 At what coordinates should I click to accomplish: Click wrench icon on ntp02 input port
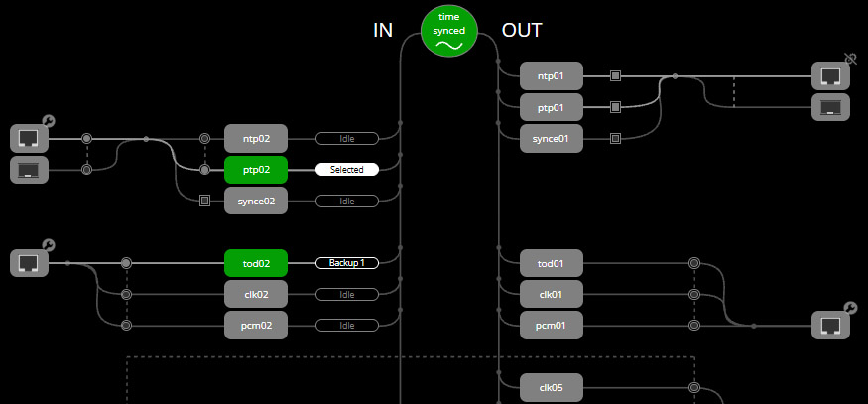tap(49, 122)
